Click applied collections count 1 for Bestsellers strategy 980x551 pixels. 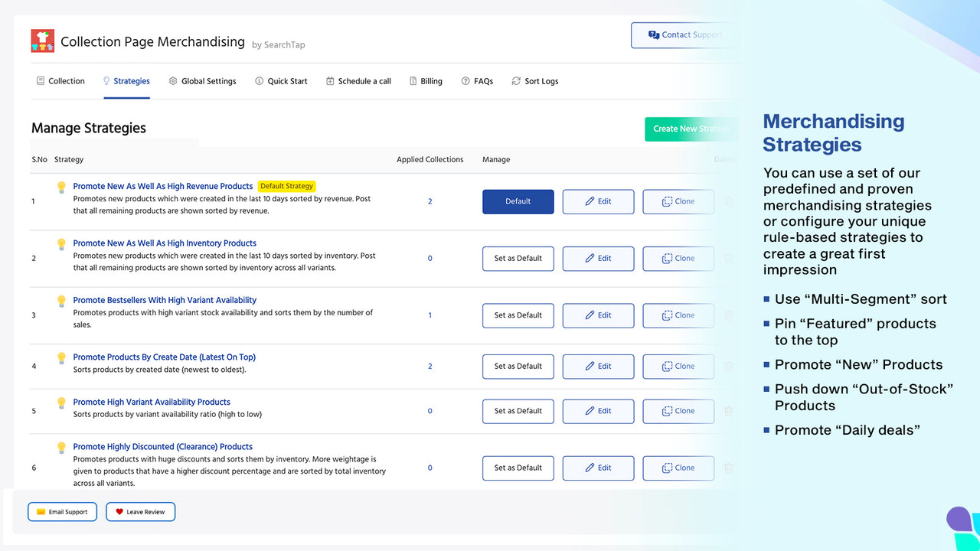click(430, 315)
